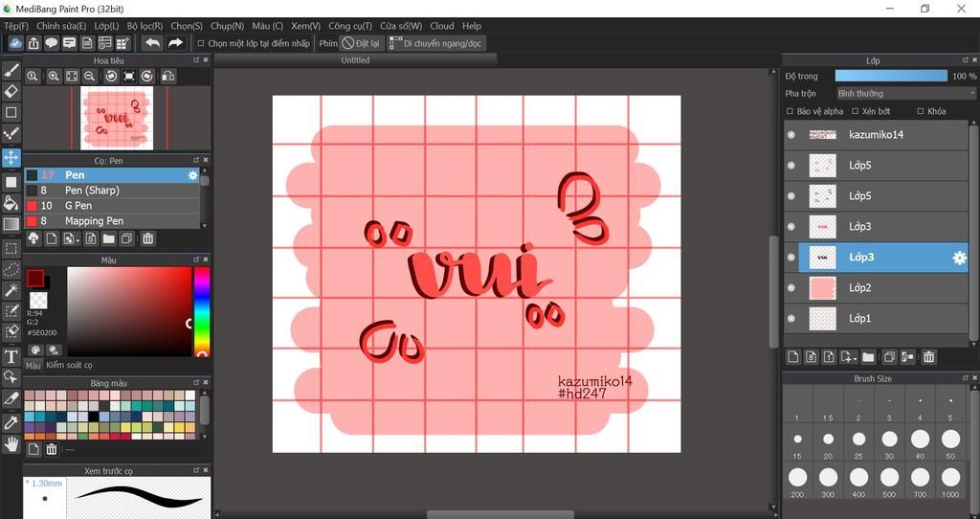980x519 pixels.
Task: Select the Eraser tool
Action: click(11, 91)
